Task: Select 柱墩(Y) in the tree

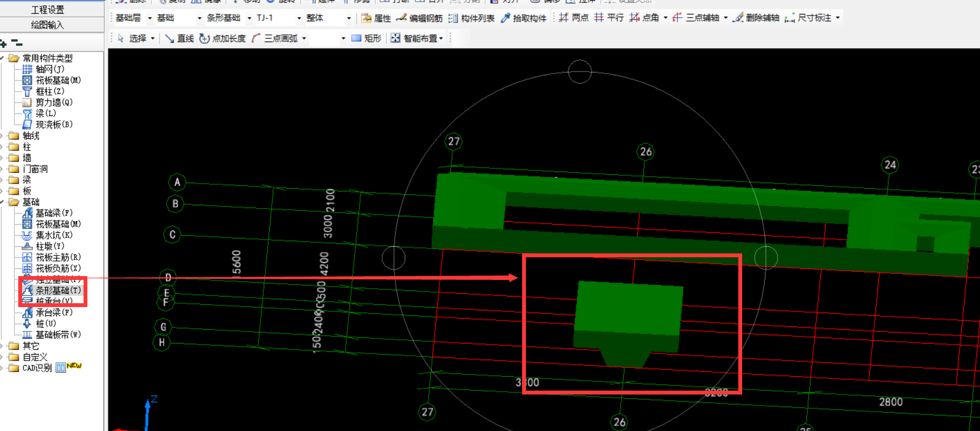Action: 43,246
